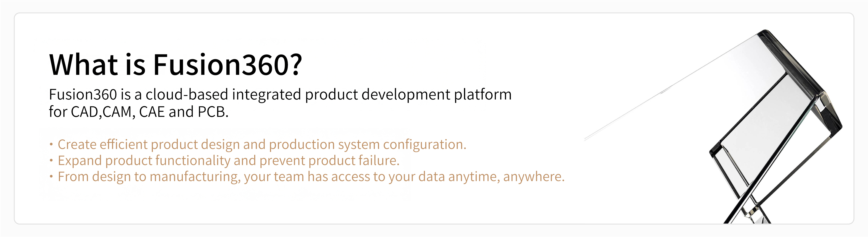Click the bullet dot before "Expand product"
868x237 pixels.
click(51, 161)
